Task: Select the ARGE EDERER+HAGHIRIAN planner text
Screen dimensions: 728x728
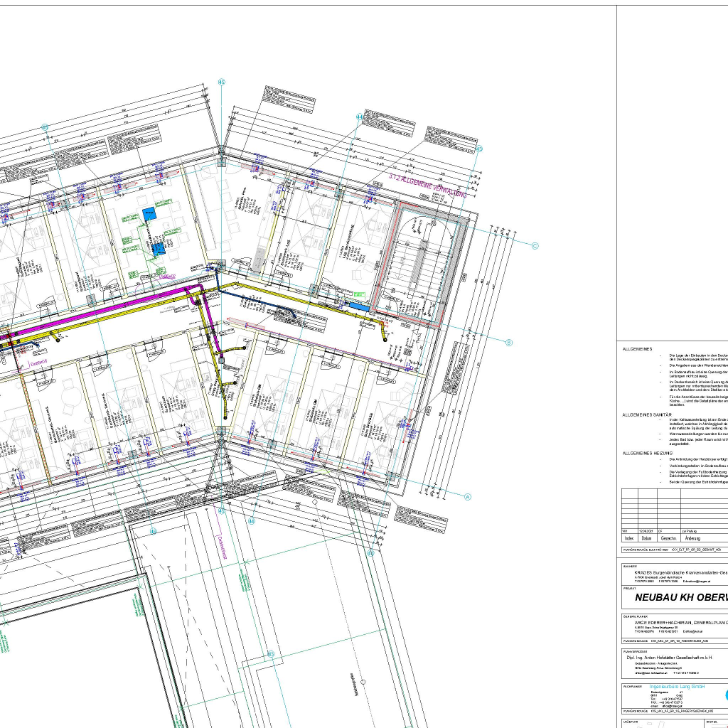Action: click(675, 622)
